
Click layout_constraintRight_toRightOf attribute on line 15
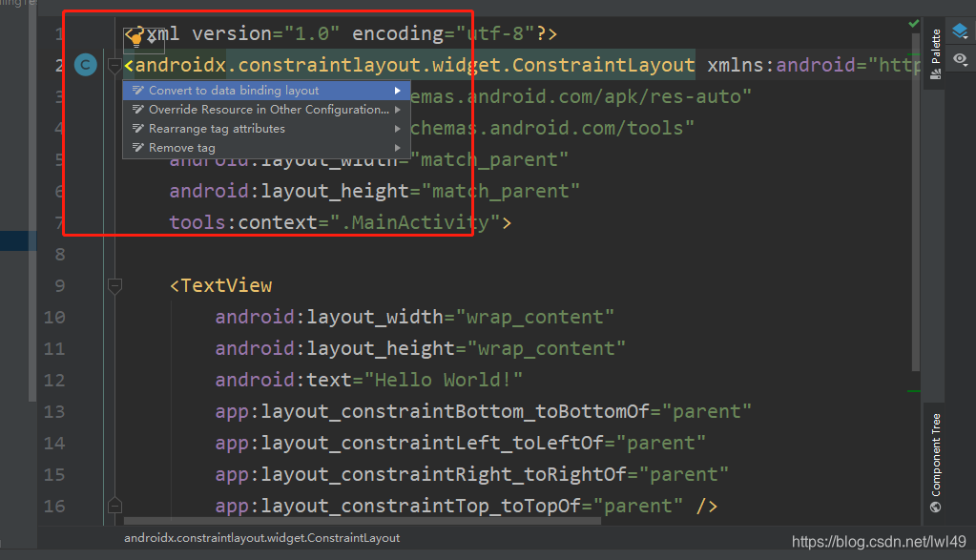[x=472, y=474]
